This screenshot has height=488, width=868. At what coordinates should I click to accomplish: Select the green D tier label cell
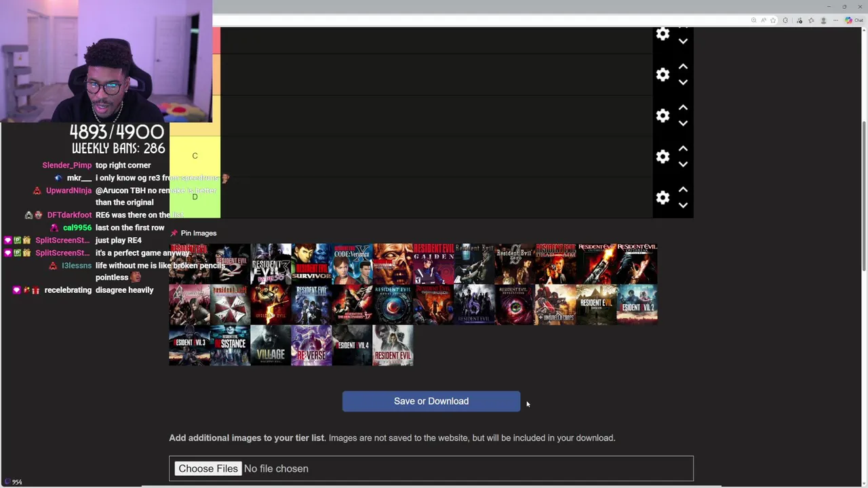pos(195,197)
